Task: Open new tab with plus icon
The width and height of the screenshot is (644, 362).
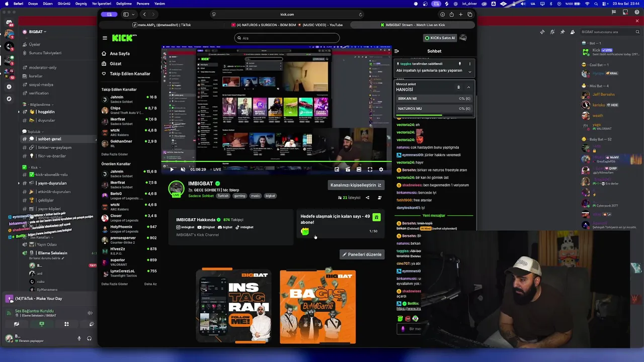Action: tap(460, 15)
